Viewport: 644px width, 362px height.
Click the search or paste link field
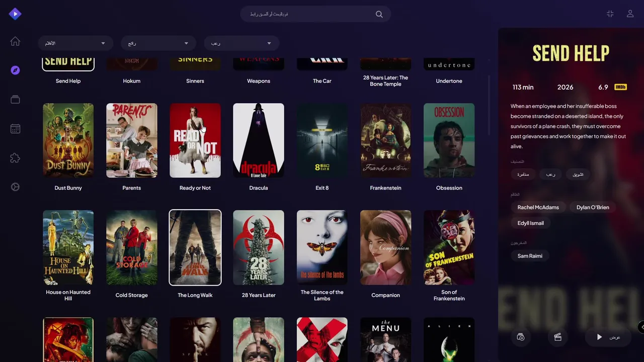[x=315, y=14]
